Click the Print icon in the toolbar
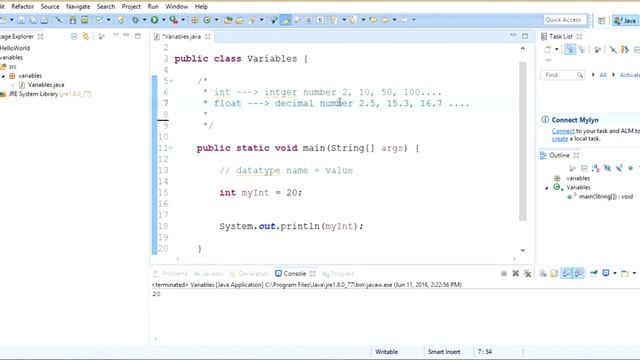 (44, 20)
